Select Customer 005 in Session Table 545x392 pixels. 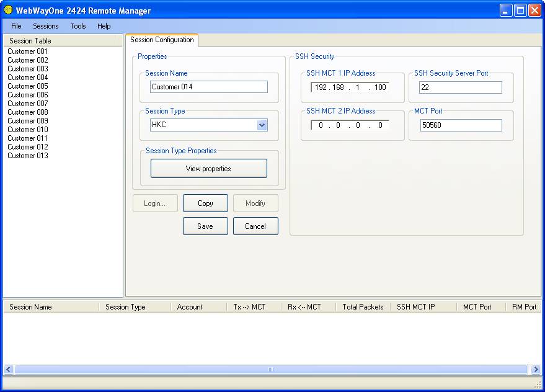pyautogui.click(x=28, y=86)
